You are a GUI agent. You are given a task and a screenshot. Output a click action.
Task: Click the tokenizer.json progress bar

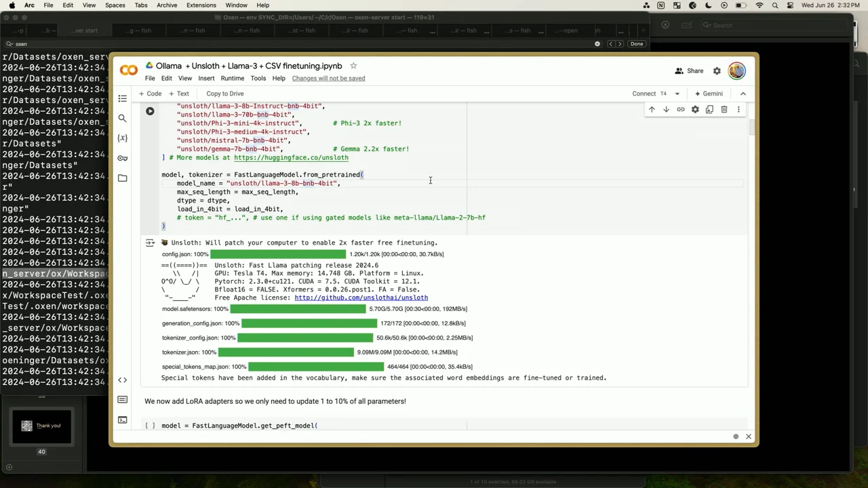point(285,352)
